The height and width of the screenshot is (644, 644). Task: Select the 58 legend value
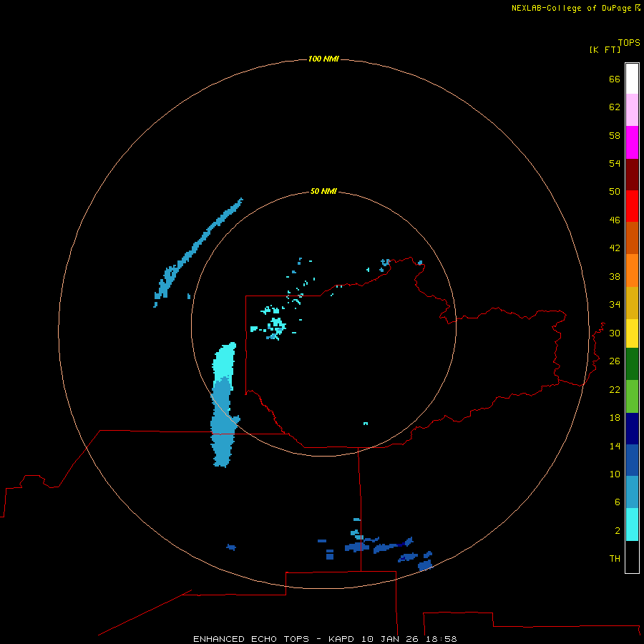point(615,135)
